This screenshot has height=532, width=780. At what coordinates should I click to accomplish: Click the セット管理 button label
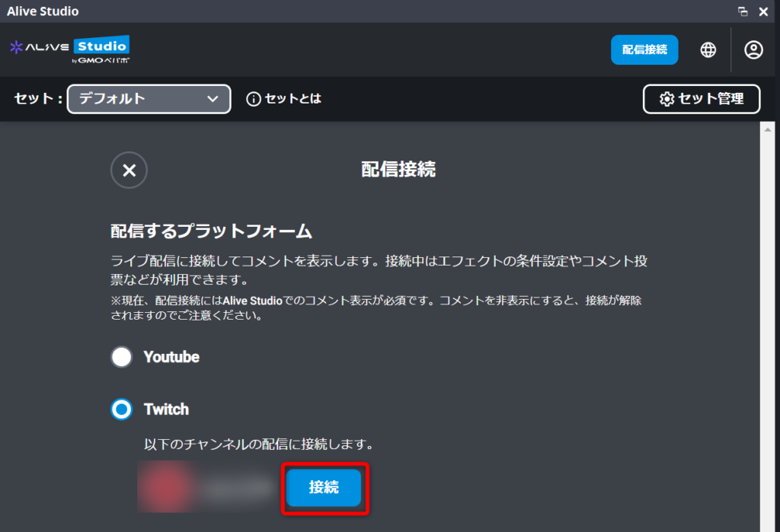coord(710,99)
